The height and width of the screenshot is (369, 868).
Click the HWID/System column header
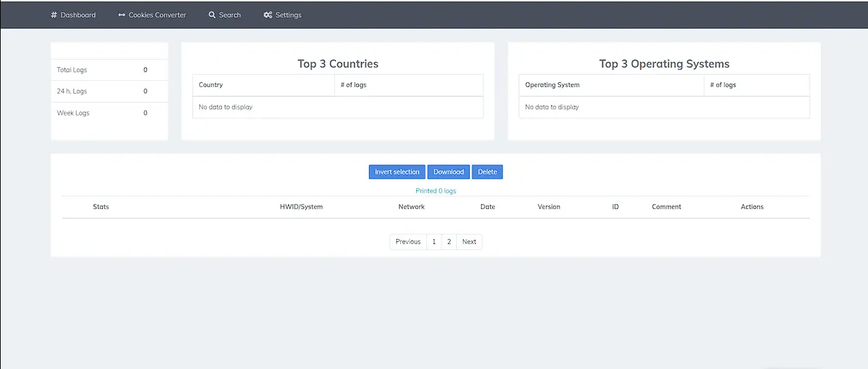301,207
